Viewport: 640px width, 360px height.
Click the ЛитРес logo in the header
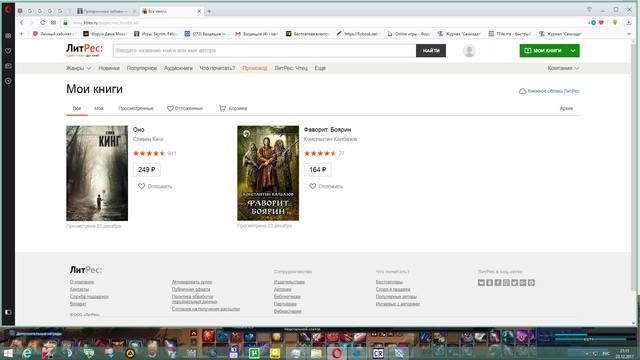[84, 50]
